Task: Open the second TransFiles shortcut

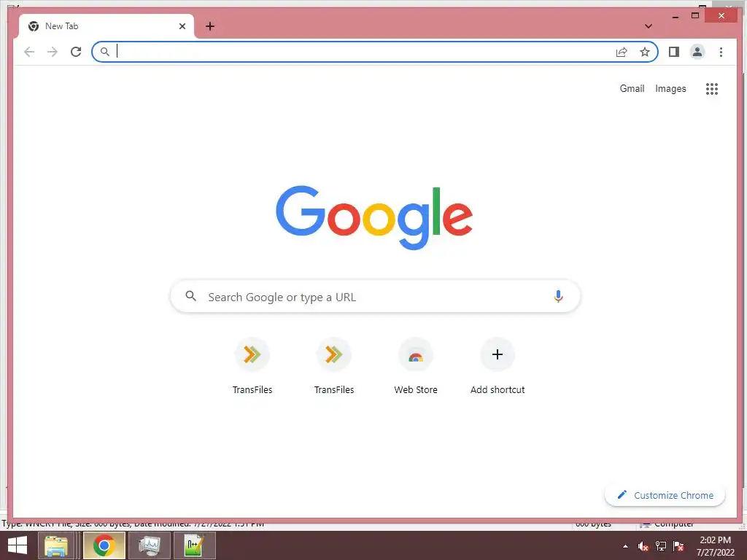Action: 334,366
